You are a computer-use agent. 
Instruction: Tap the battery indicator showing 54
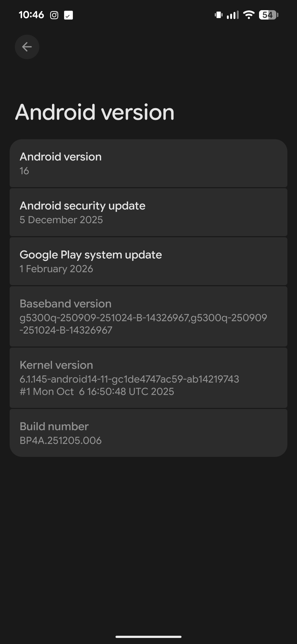click(x=268, y=15)
